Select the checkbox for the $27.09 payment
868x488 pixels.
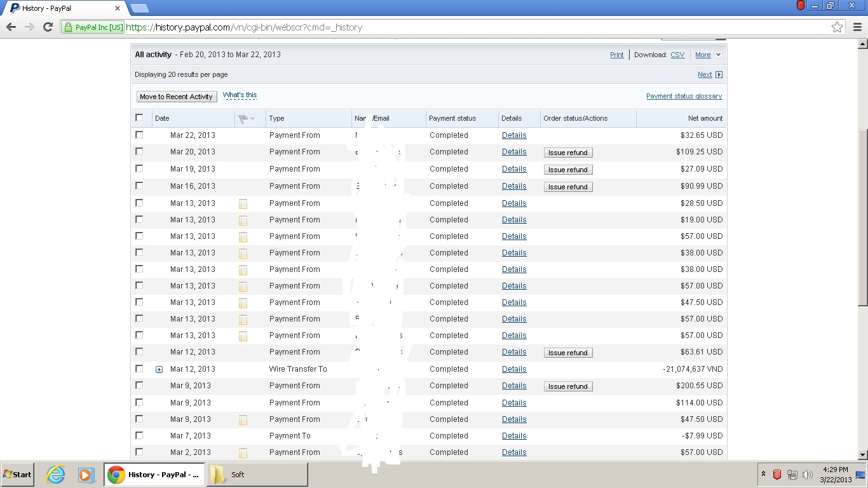tap(139, 168)
